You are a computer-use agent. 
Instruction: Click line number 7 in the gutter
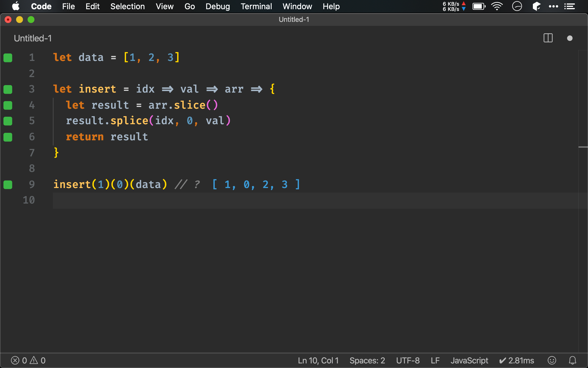tap(32, 153)
